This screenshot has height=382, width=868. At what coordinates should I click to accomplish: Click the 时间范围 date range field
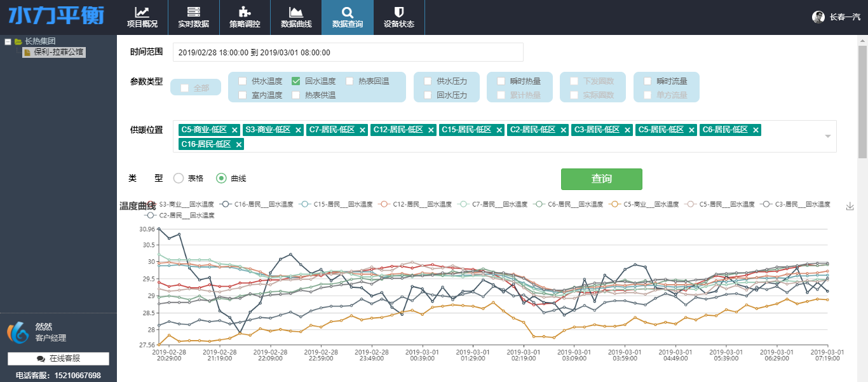pyautogui.click(x=348, y=52)
